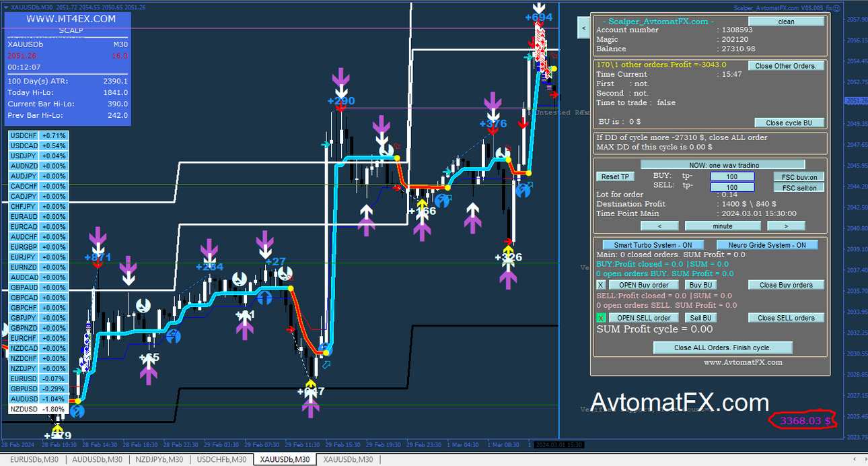This screenshot has width=868, height=466.
Task: Click the +694 profit label on chart
Action: click(x=538, y=18)
